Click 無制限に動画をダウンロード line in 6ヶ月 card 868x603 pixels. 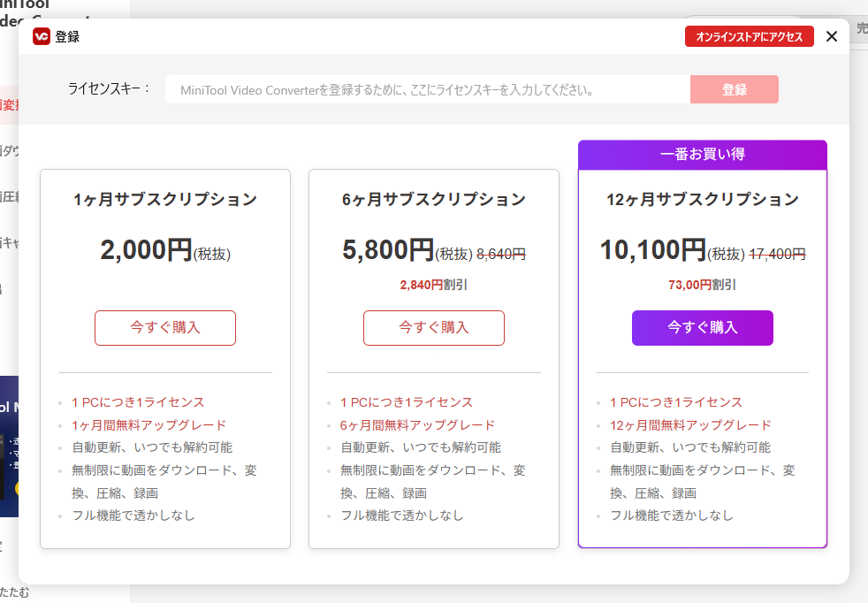[433, 482]
